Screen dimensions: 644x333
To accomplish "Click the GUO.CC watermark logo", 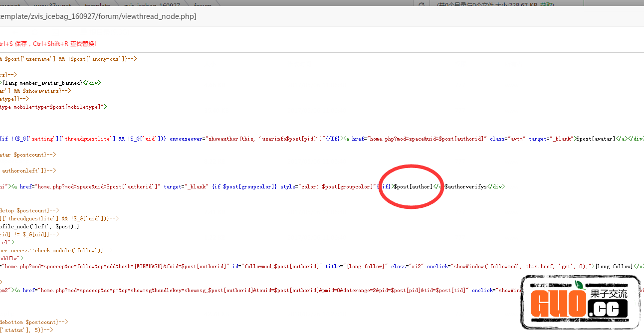I will click(x=581, y=302).
